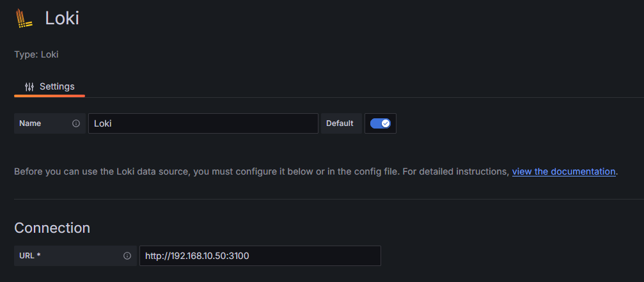The image size is (644, 282).
Task: Open the Settings tab
Action: pos(50,86)
